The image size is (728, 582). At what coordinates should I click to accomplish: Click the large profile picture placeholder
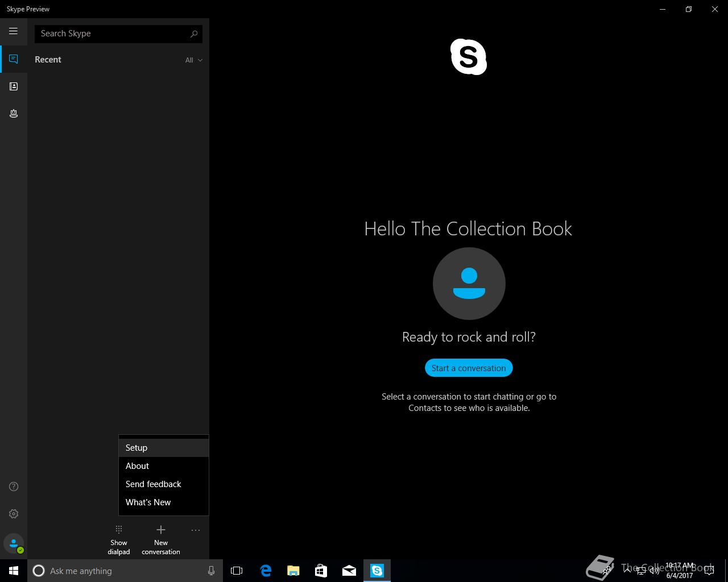coord(469,284)
